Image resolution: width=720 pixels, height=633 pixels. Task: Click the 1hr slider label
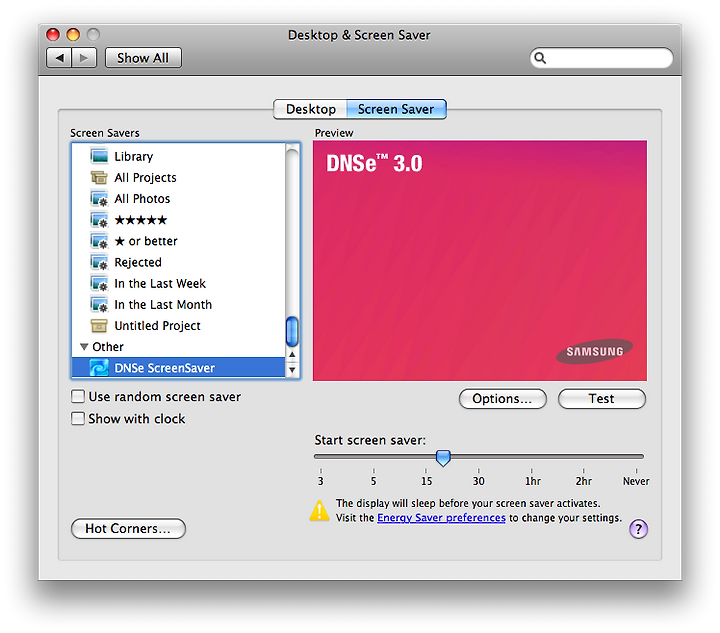(x=533, y=481)
